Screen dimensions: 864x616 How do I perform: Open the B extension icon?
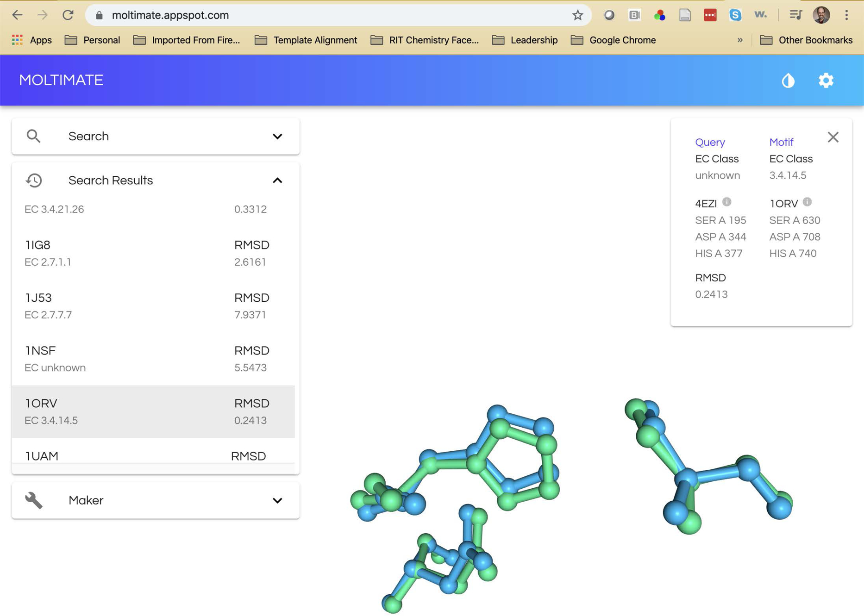pyautogui.click(x=634, y=15)
